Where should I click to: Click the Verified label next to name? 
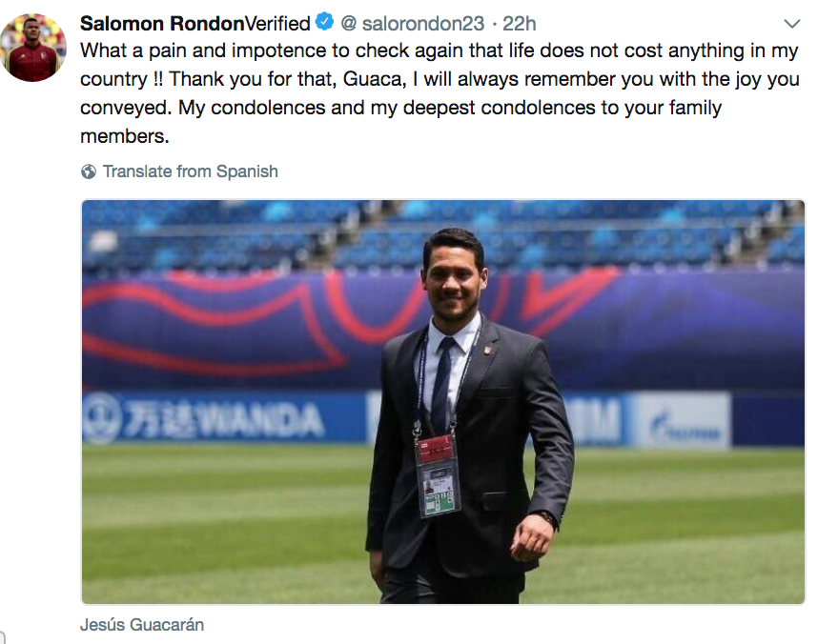pyautogui.click(x=277, y=23)
